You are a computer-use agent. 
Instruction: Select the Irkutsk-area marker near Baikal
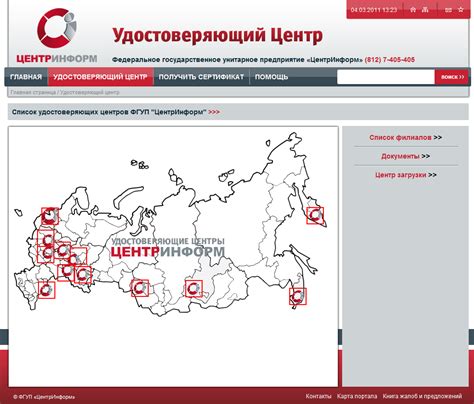[194, 289]
